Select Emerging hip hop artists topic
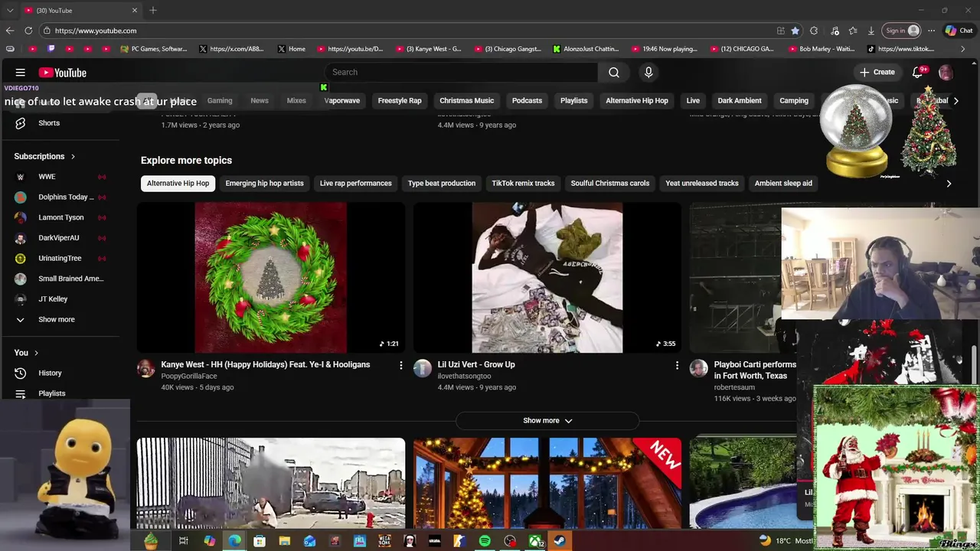The image size is (980, 551). point(264,183)
